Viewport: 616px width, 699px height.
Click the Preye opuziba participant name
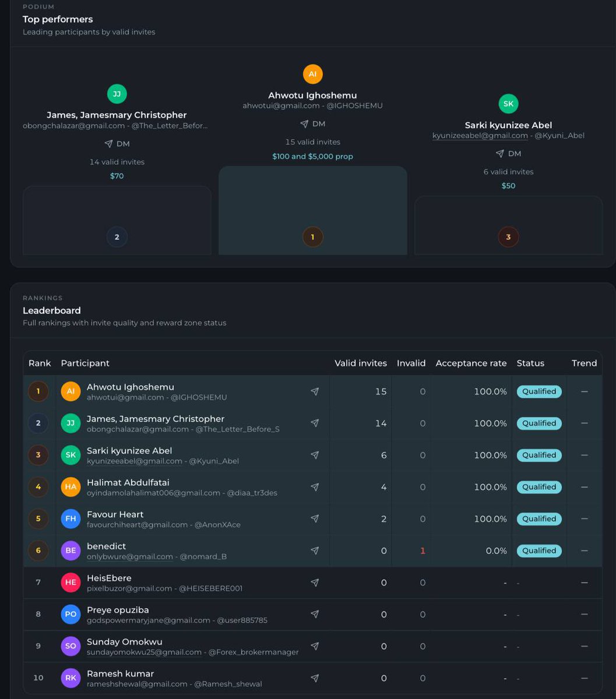point(118,610)
